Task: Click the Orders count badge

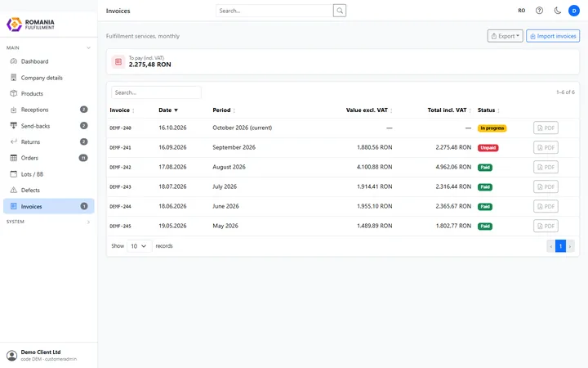Action: tap(83, 158)
